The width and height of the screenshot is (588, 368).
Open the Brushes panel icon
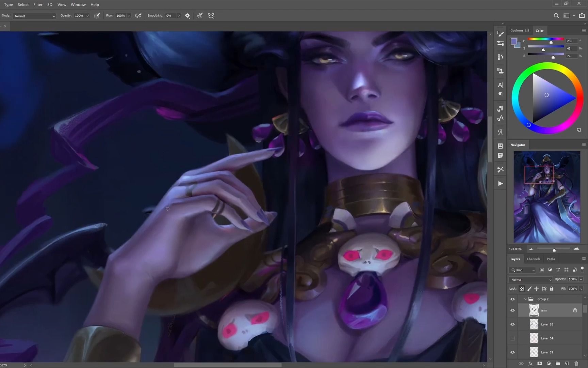click(x=500, y=43)
